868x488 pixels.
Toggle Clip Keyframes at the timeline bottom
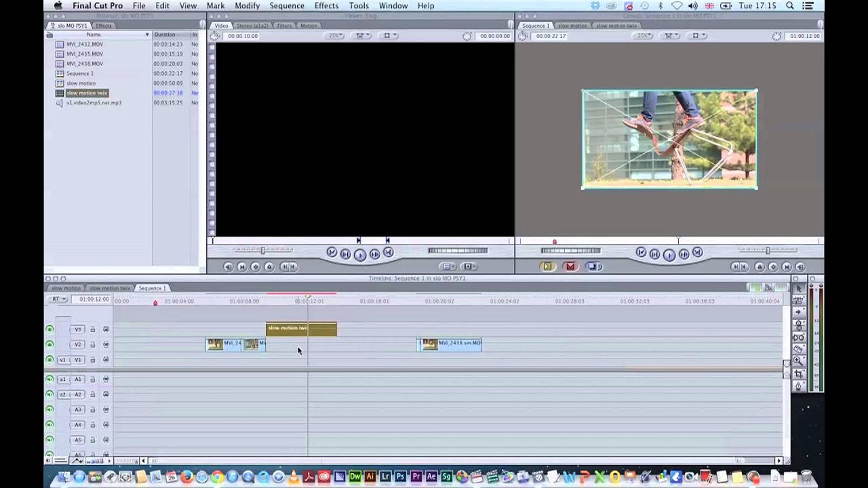[61, 461]
